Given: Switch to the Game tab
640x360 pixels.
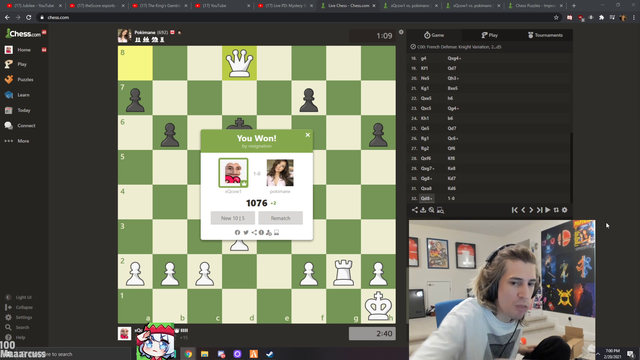Looking at the screenshot, I should pos(434,35).
